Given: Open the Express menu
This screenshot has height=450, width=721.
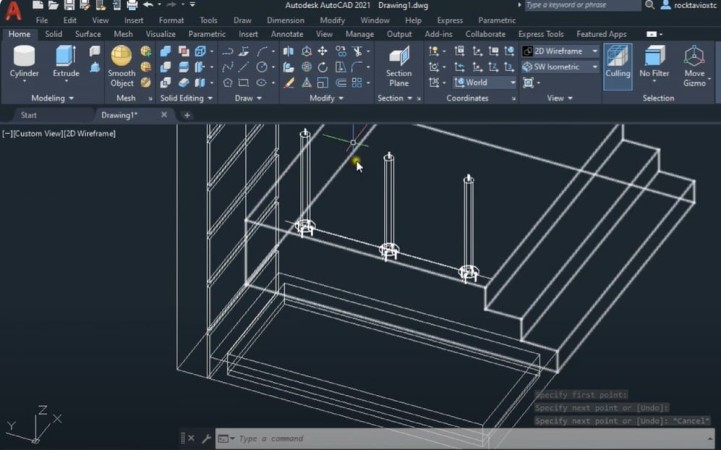Looking at the screenshot, I should coord(450,20).
